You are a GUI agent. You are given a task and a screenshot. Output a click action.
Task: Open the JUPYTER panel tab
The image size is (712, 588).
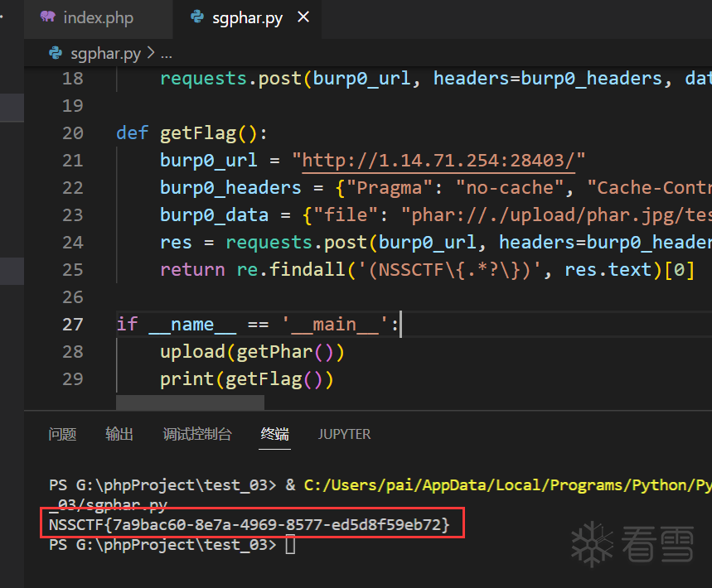(x=344, y=434)
